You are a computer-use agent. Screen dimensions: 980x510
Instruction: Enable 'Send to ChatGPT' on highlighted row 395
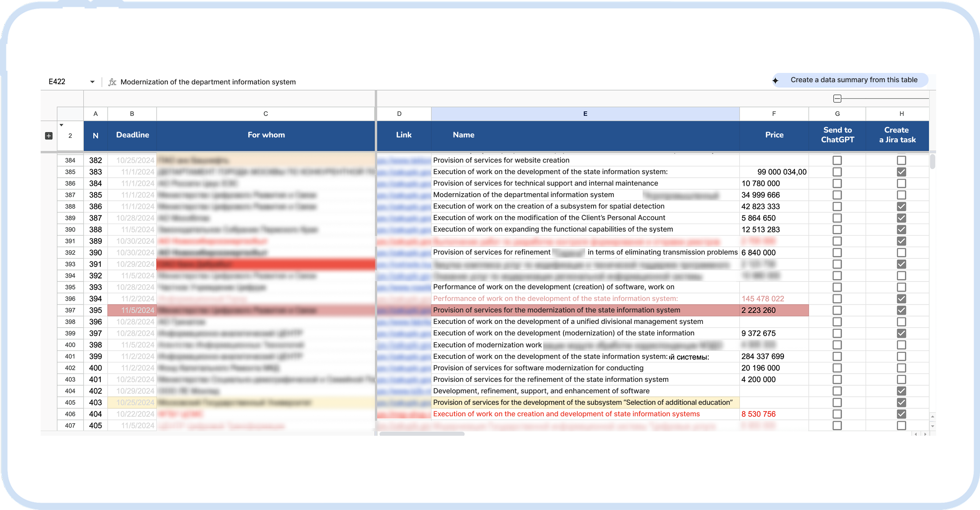837,310
